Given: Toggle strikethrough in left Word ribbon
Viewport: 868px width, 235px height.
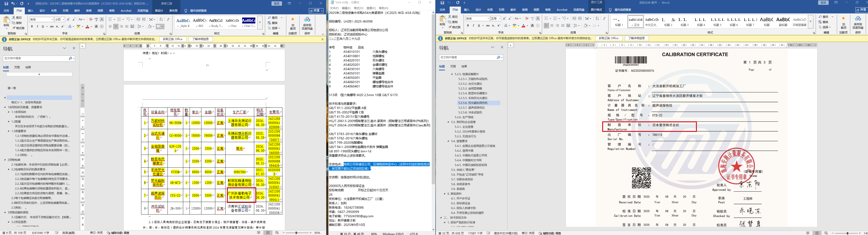Looking at the screenshot, I should (x=52, y=26).
